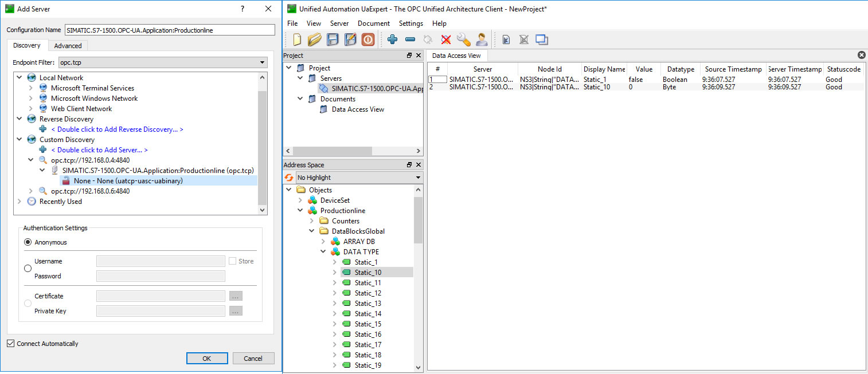Click the Address Space vertical scrollbar
Image resolution: width=868 pixels, height=374 pixels.
pyautogui.click(x=418, y=221)
